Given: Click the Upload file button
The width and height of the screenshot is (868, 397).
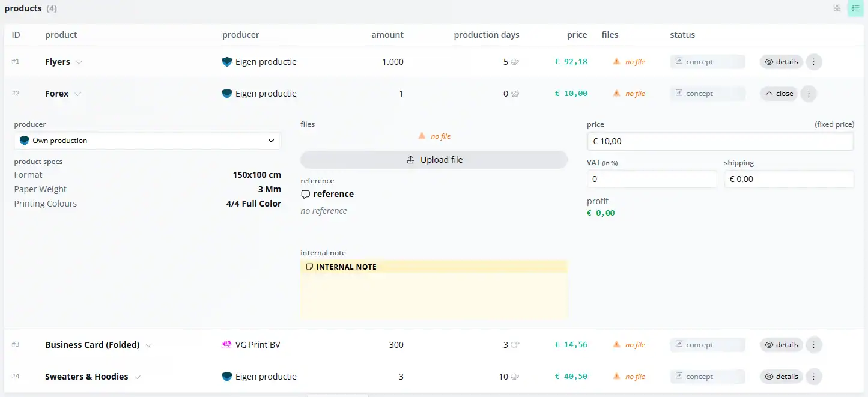Looking at the screenshot, I should point(434,160).
